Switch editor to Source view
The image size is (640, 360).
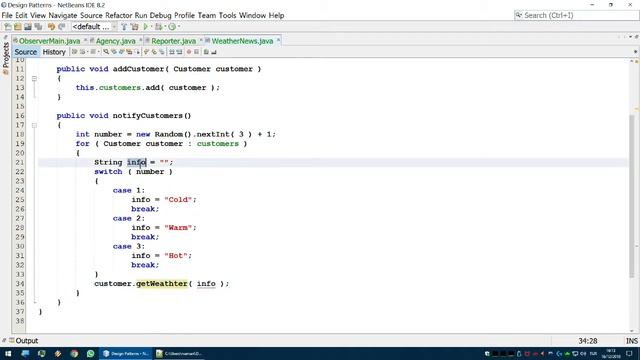(x=25, y=52)
